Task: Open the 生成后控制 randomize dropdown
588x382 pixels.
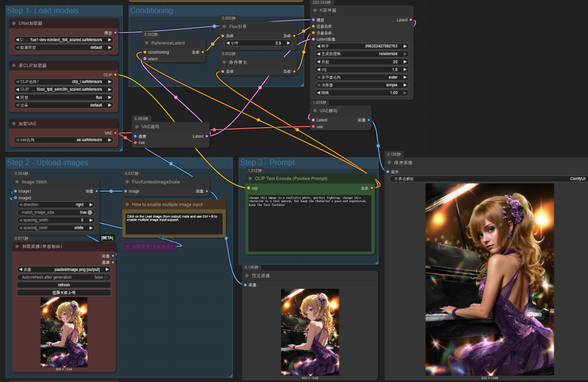Action: click(362, 54)
